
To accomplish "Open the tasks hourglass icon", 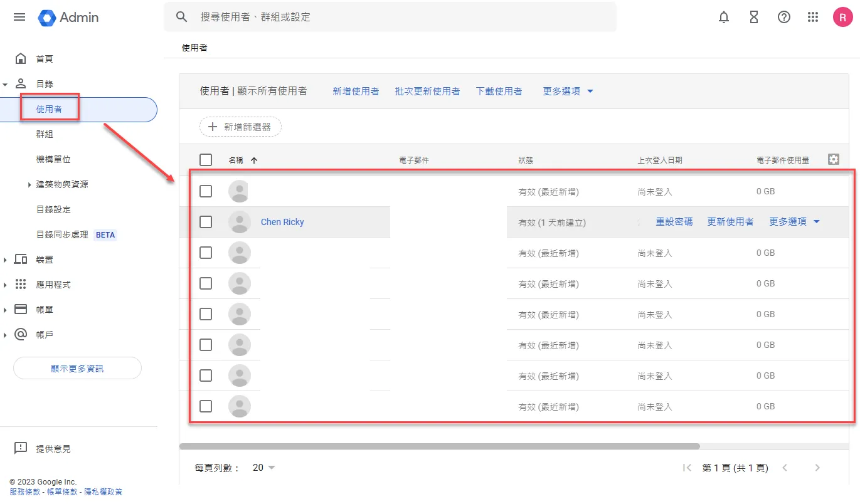I will pos(754,18).
